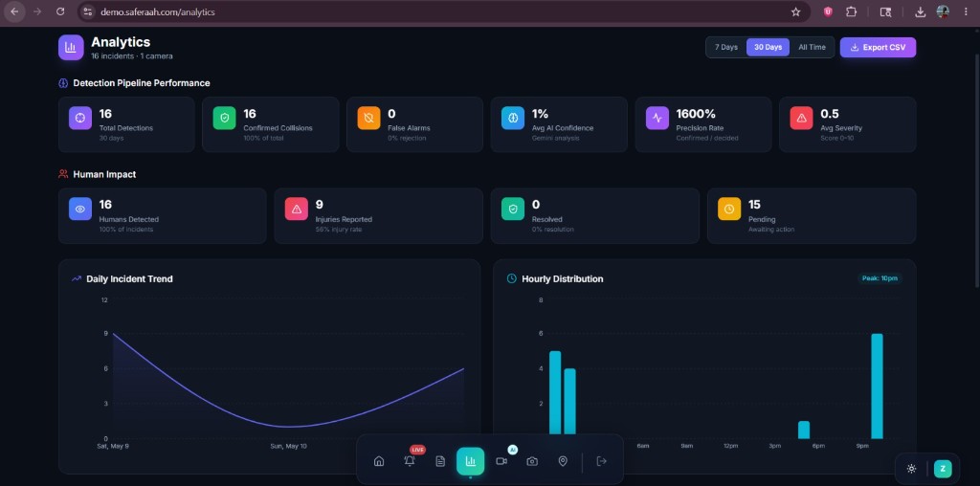
Task: Select the analytics chart icon in dock
Action: pyautogui.click(x=470, y=461)
